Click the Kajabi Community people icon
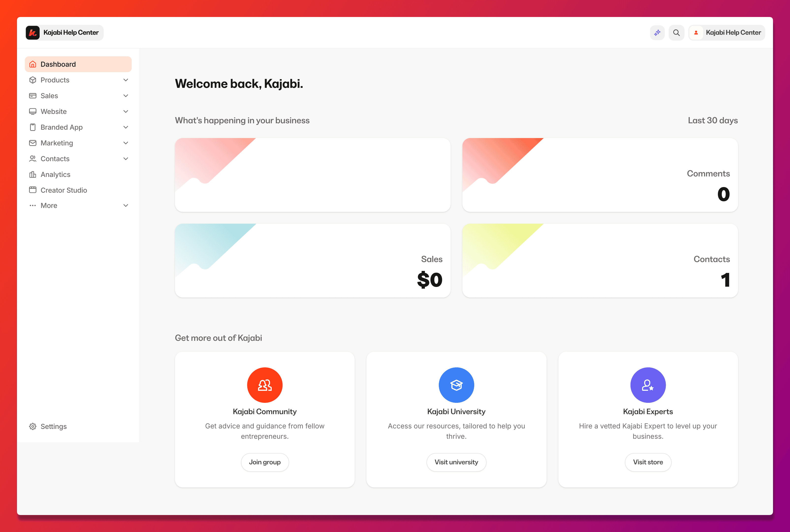The width and height of the screenshot is (790, 532). pyautogui.click(x=265, y=385)
